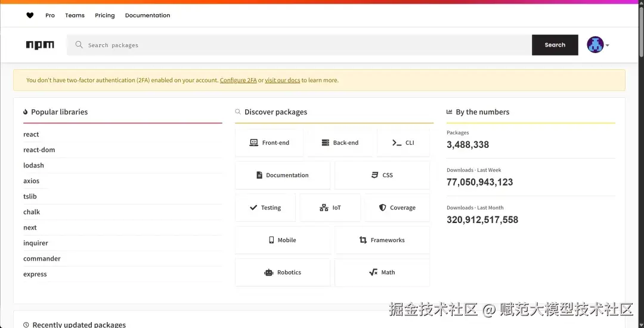This screenshot has width=644, height=328.
Task: Click the Packages count 3,488,338
Action: pyautogui.click(x=468, y=144)
